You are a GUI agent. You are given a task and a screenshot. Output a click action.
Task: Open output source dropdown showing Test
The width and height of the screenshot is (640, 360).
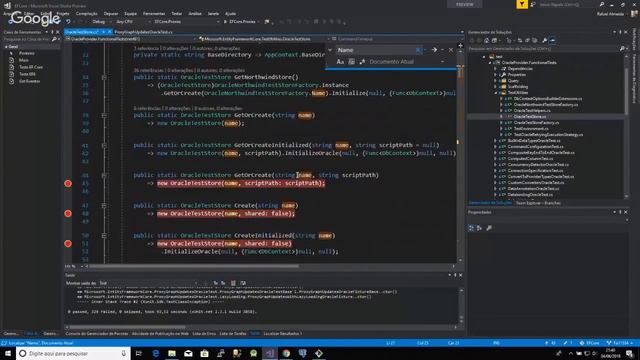pos(148,283)
